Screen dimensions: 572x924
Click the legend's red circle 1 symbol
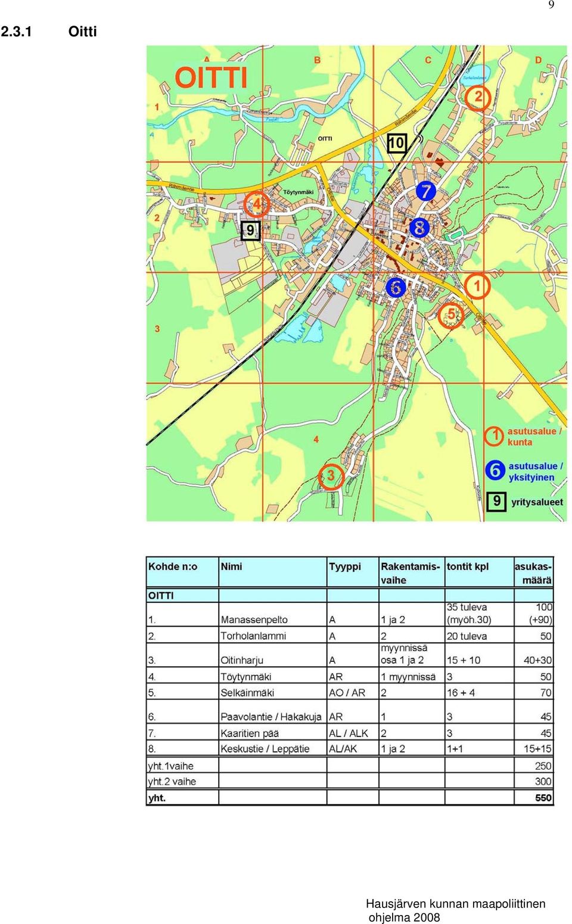494,436
